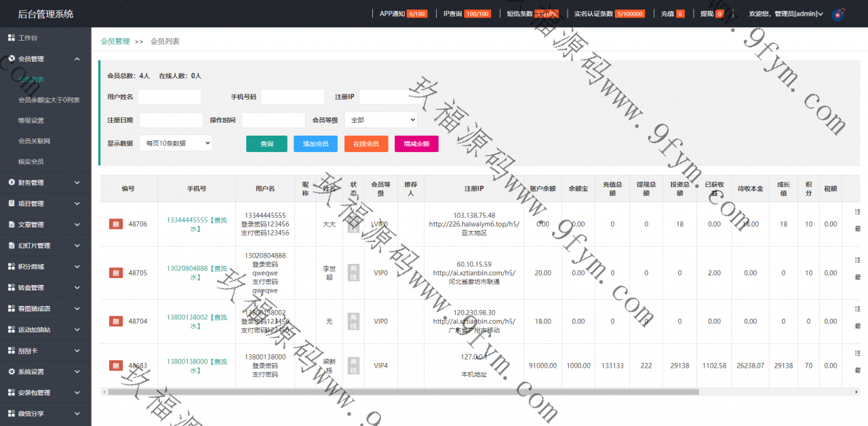868x426 pixels.
Task: Toggle the 离线 status for member 48704
Action: (x=353, y=322)
